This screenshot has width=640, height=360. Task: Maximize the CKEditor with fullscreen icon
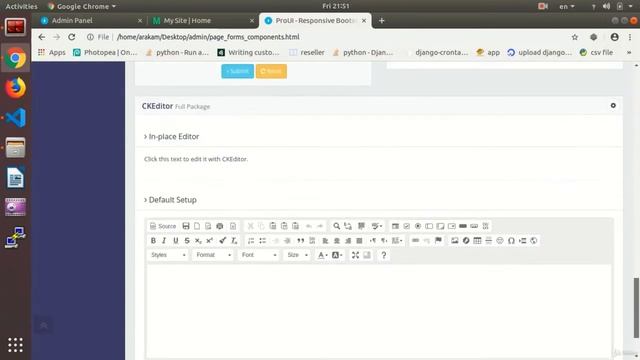pos(356,255)
